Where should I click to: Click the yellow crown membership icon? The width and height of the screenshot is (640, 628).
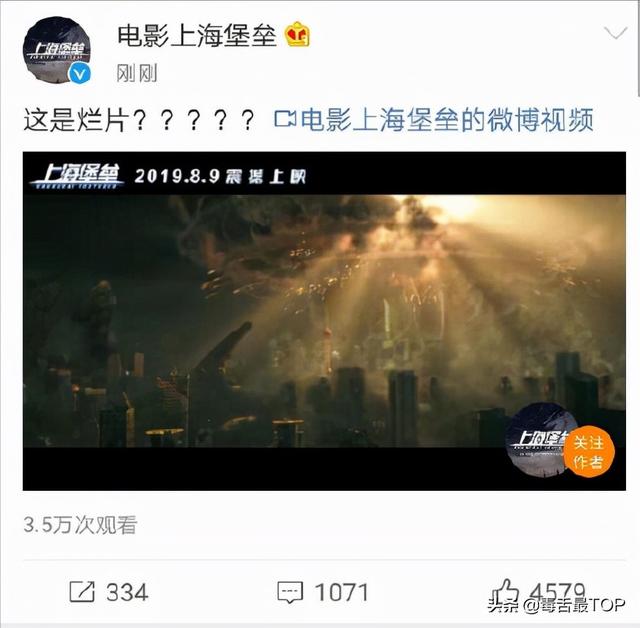297,34
